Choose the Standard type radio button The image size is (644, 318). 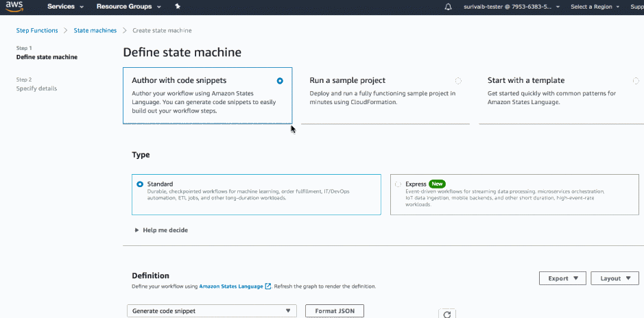[140, 184]
